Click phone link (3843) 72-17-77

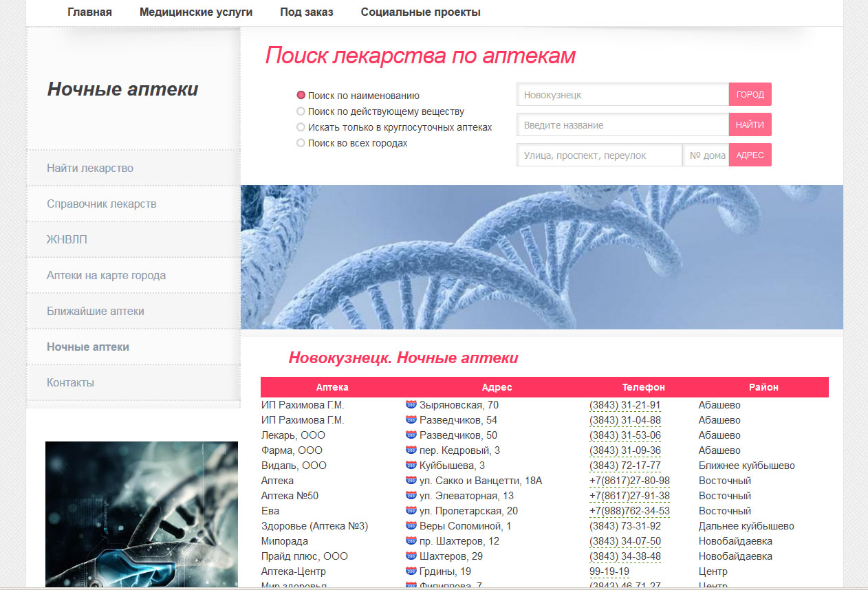(625, 466)
